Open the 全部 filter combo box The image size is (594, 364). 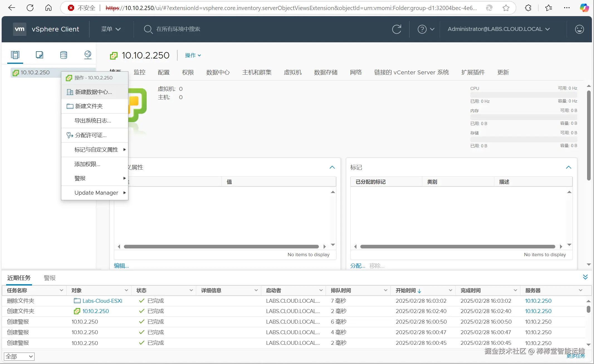19,356
